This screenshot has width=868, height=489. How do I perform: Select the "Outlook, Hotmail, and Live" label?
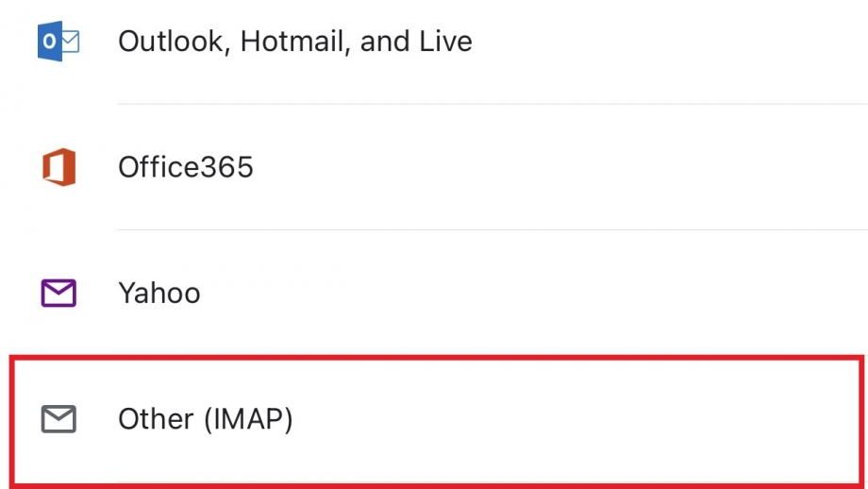295,42
